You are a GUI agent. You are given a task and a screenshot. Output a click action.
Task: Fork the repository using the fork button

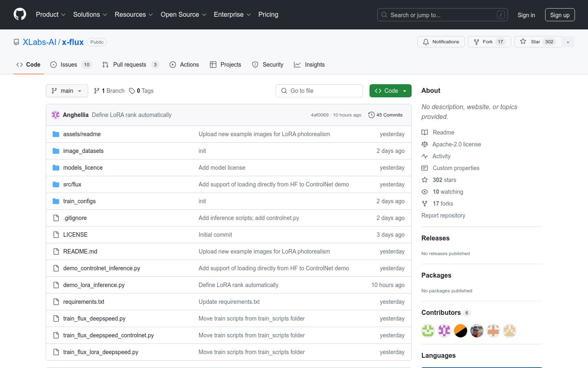(x=489, y=42)
